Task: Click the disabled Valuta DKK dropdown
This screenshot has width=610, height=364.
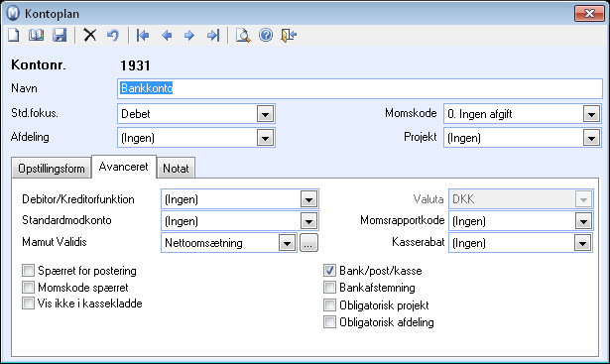Action: pos(521,199)
